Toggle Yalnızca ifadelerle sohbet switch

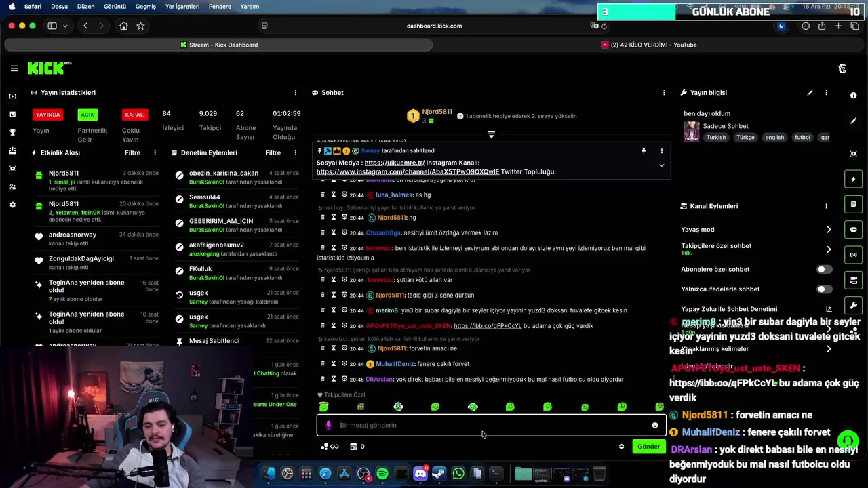824,289
